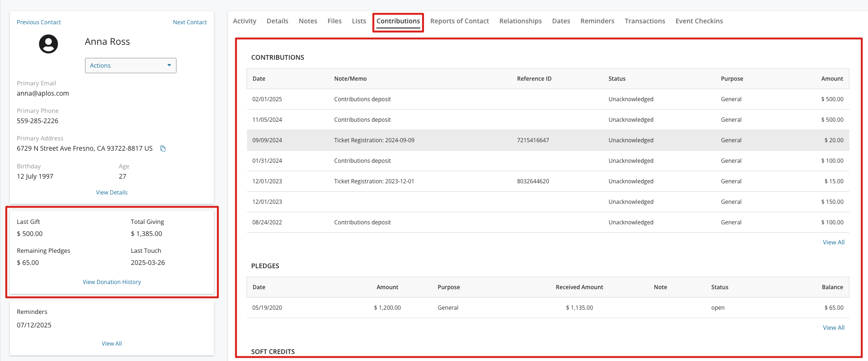This screenshot has width=868, height=361.
Task: Click the reminder date 07/12/2025
Action: tap(34, 325)
